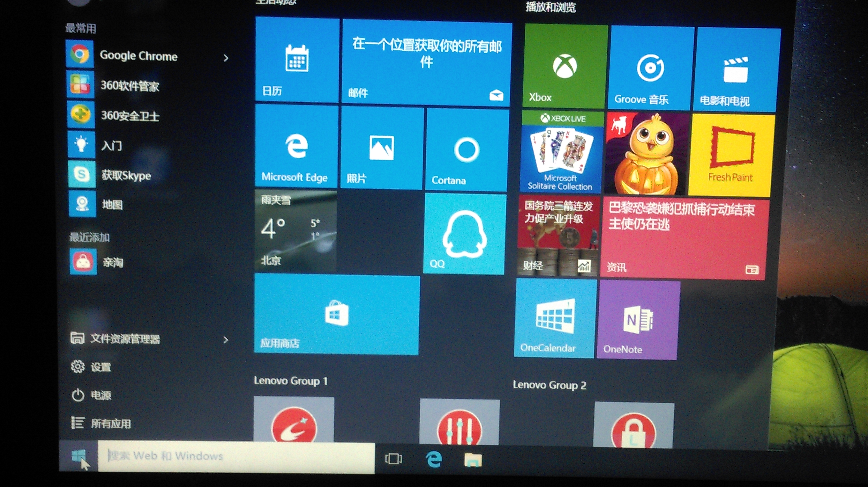This screenshot has width=868, height=487.
Task: Open 文件资源管理器 File Explorer
Action: [115, 339]
